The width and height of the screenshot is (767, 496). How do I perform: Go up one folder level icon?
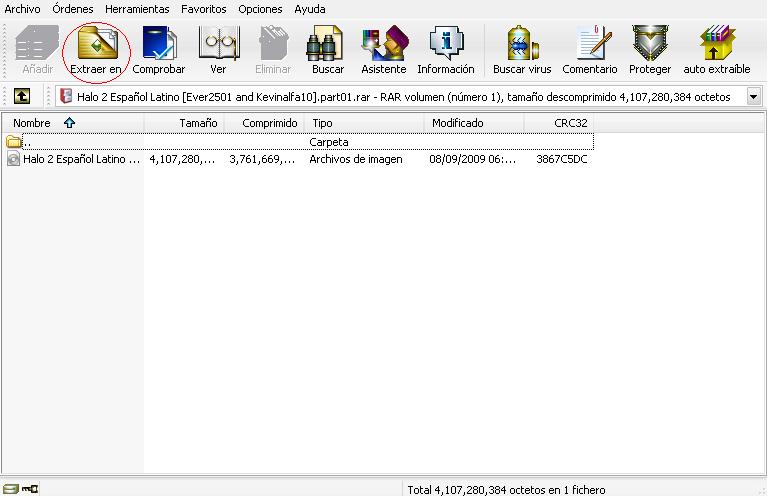pyautogui.click(x=22, y=96)
